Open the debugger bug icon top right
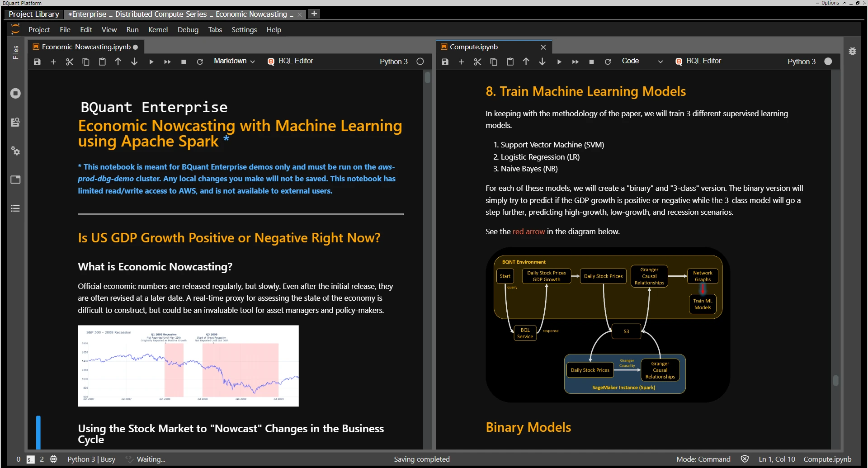This screenshot has height=468, width=868. 853,51
